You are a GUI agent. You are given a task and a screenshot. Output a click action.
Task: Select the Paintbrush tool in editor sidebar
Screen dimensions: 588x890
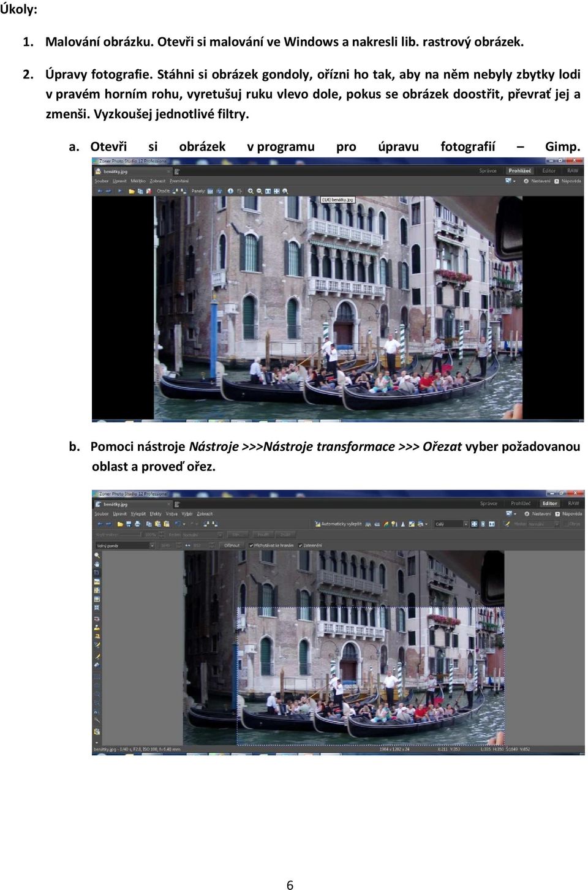coord(97,656)
